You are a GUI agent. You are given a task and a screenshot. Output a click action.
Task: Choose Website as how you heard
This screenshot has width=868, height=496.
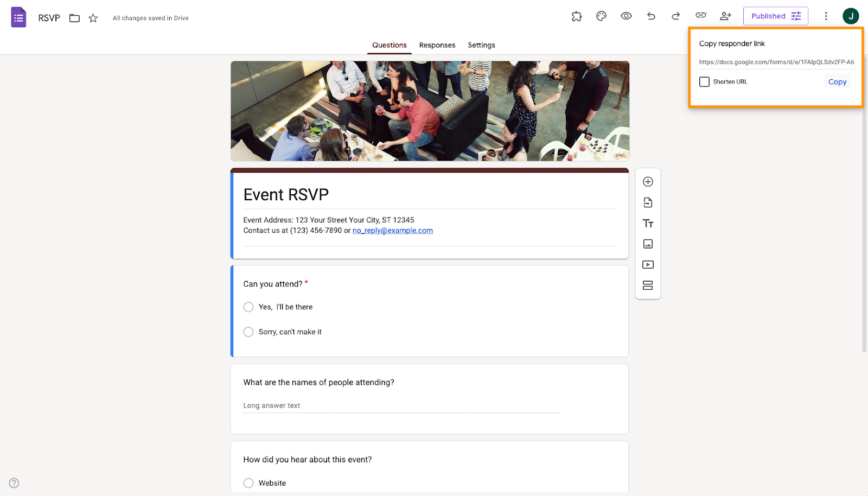tap(248, 482)
